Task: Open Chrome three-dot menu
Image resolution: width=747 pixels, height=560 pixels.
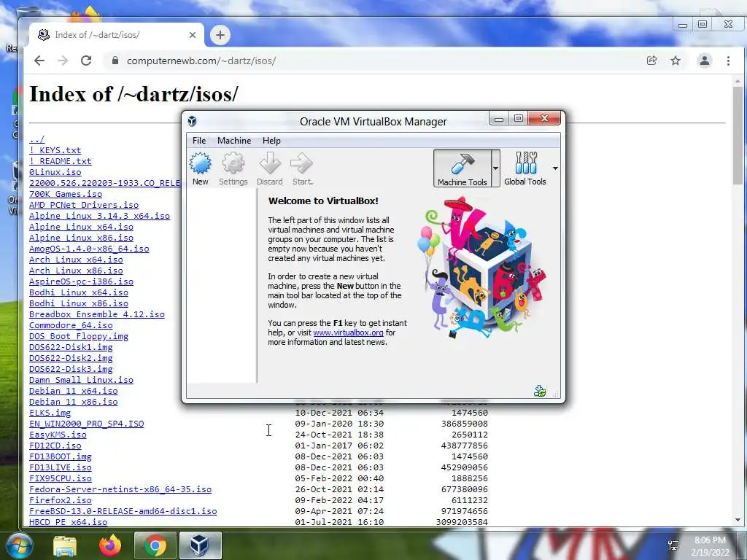Action: 729,61
